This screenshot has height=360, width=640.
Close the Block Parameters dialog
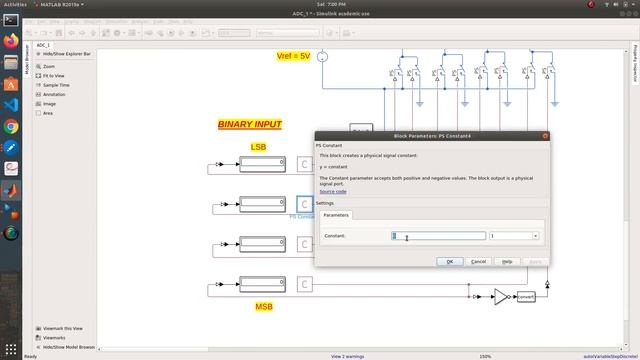click(x=545, y=136)
